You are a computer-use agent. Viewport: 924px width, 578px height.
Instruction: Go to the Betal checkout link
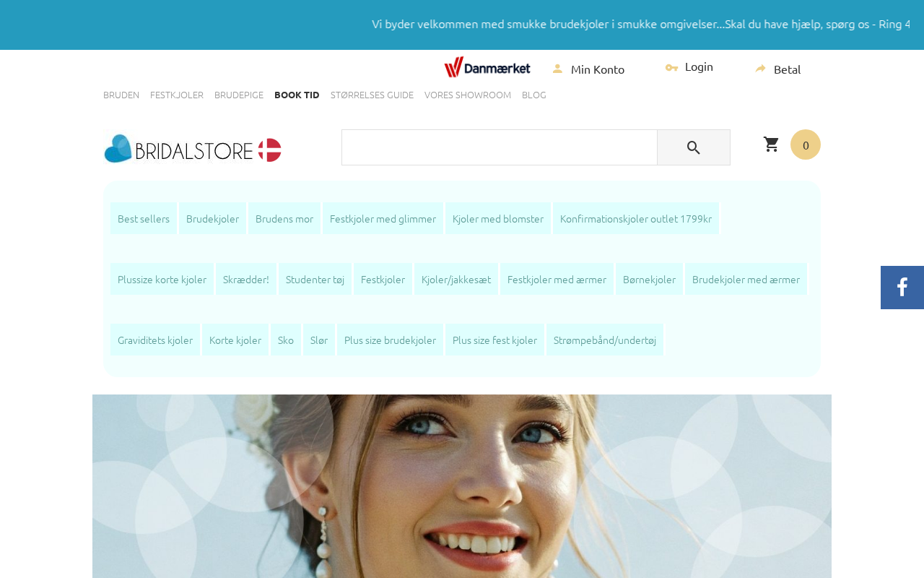click(x=788, y=69)
